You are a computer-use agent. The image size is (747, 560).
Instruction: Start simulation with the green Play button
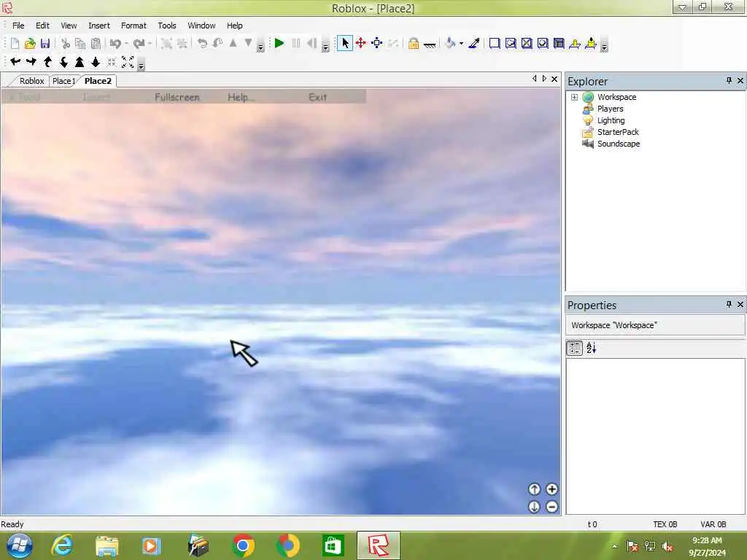pyautogui.click(x=279, y=44)
